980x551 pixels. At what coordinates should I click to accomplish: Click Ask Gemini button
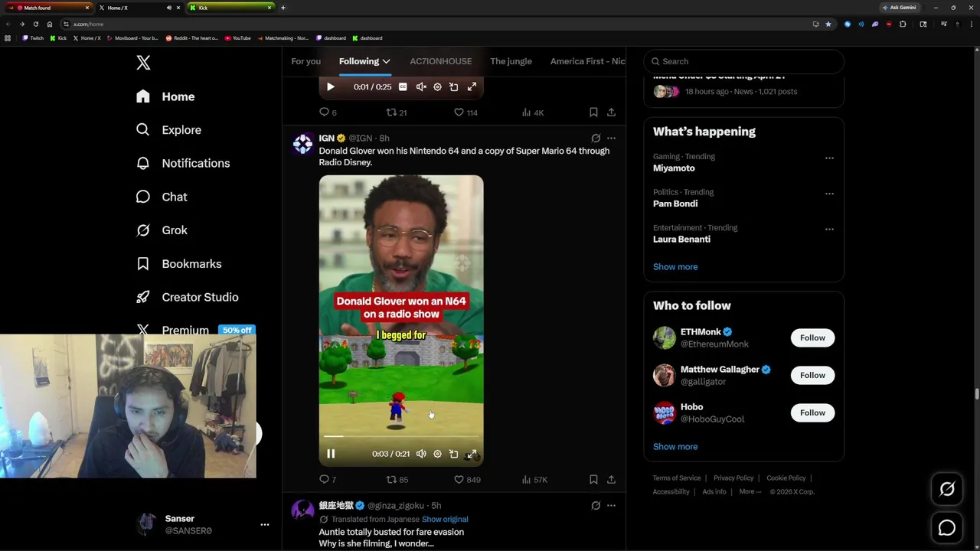(899, 8)
